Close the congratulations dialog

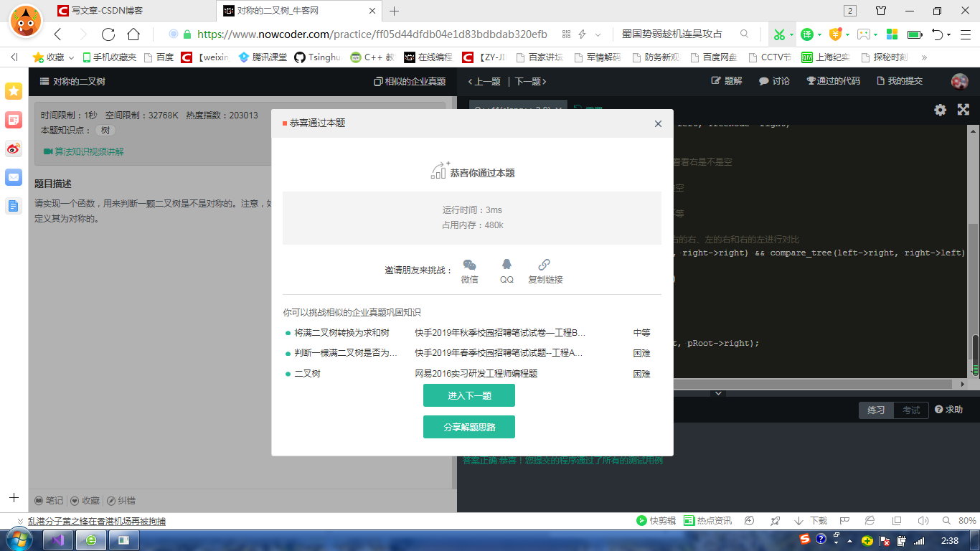point(658,123)
